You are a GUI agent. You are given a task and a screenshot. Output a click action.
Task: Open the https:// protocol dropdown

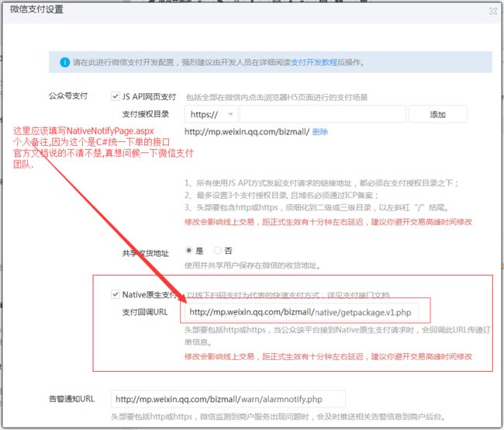point(211,114)
